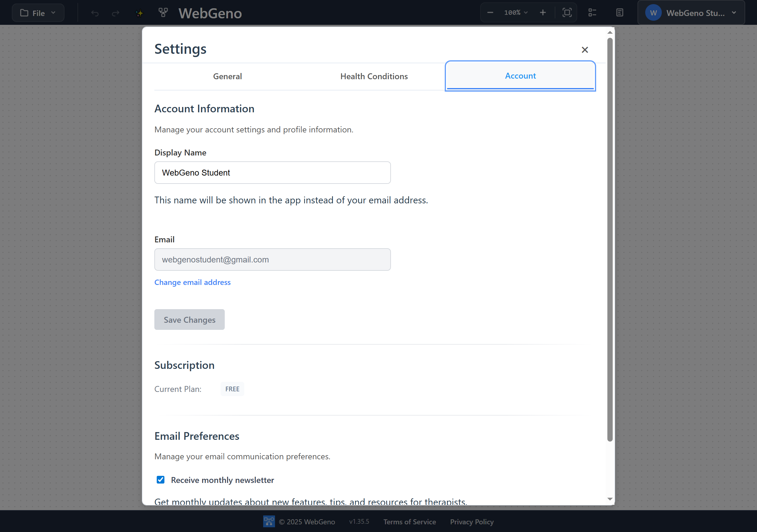757x532 pixels.
Task: Click the scrollbar up arrow
Action: tap(610, 32)
